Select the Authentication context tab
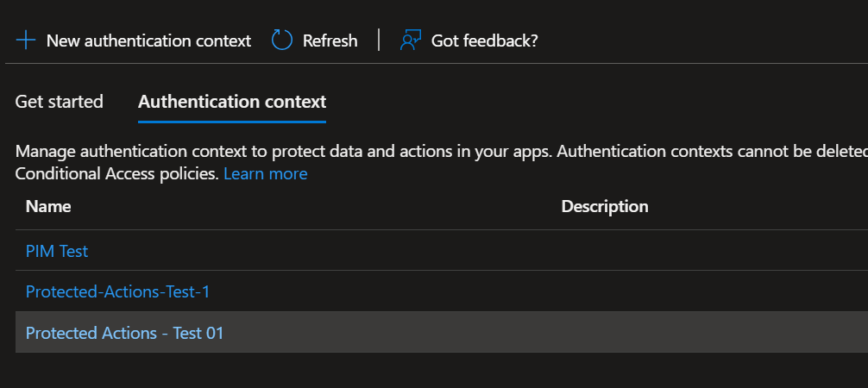The image size is (868, 388). pyautogui.click(x=232, y=102)
